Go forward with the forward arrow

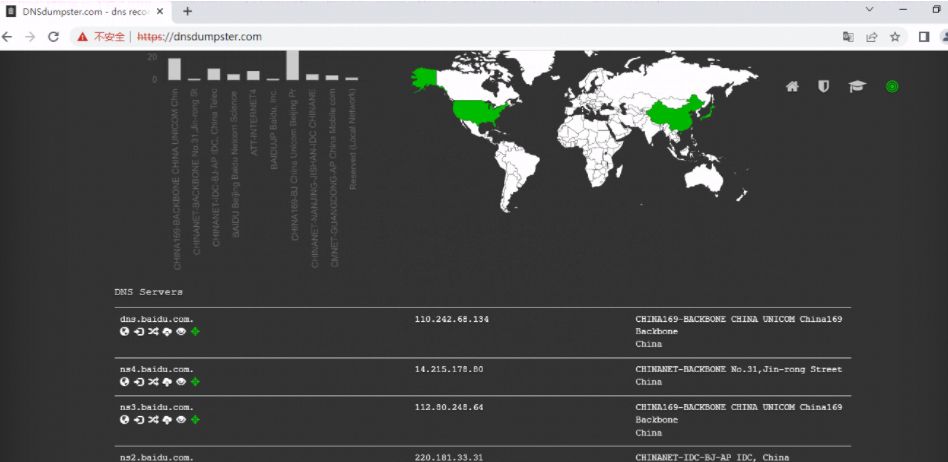pos(30,37)
